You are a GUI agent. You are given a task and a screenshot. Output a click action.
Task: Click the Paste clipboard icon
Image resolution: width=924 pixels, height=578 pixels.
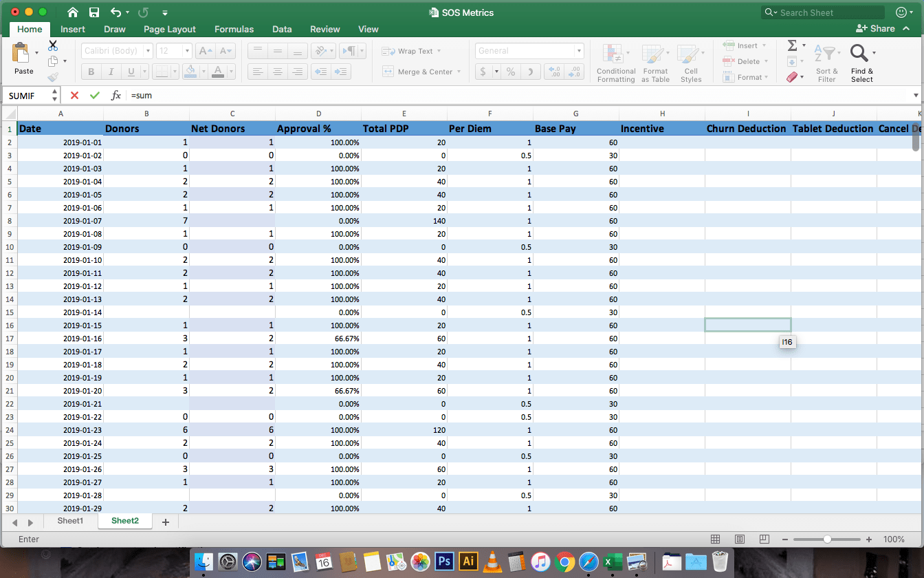(x=21, y=54)
